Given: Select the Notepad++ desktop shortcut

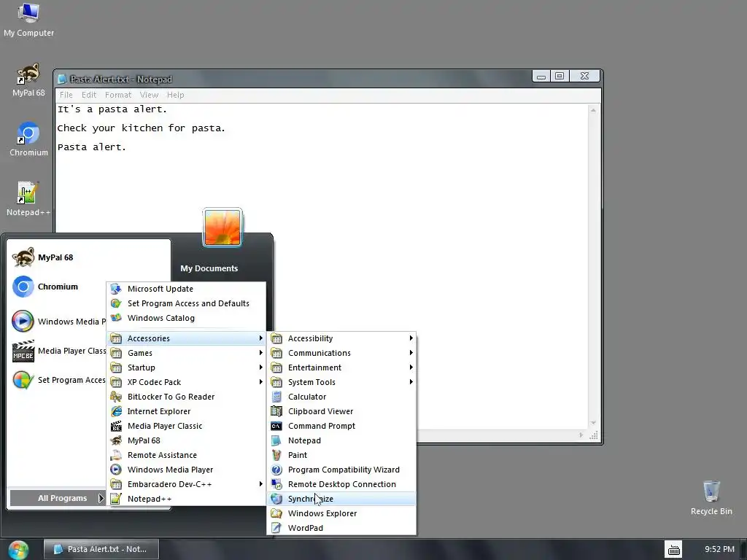Looking at the screenshot, I should [x=28, y=199].
